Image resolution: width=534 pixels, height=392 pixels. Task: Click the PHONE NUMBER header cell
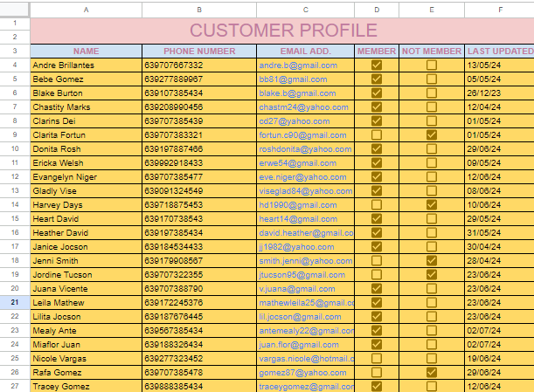[199, 51]
